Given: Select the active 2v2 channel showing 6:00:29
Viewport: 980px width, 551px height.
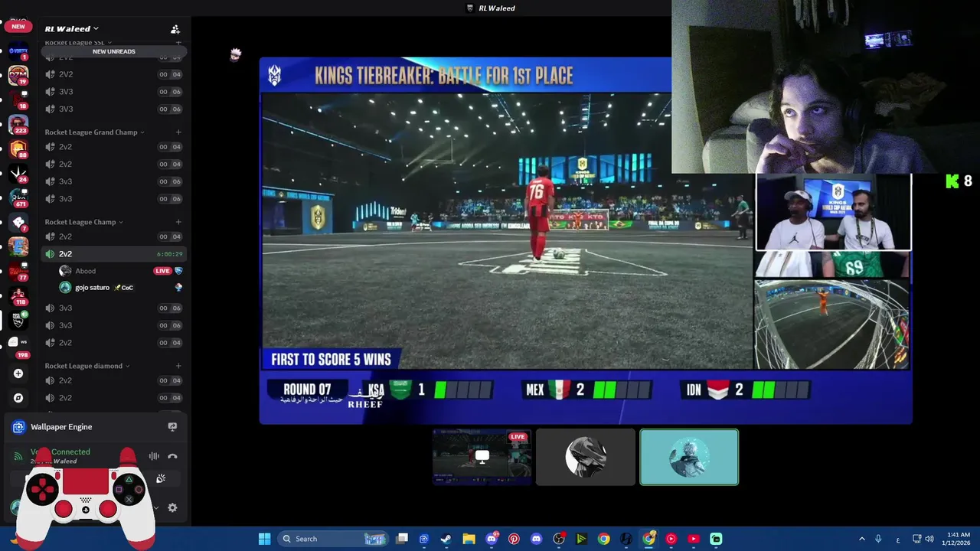Looking at the screenshot, I should [x=113, y=254].
